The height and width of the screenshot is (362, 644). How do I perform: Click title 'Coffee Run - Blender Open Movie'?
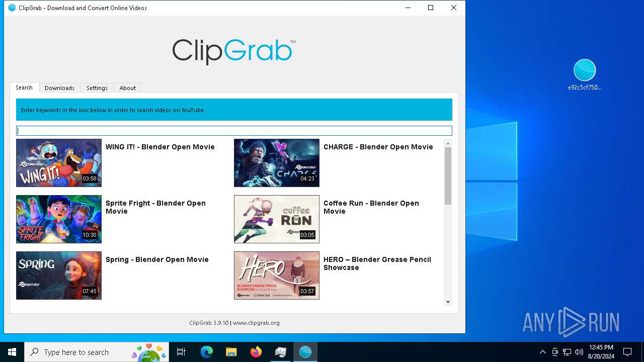pos(371,207)
